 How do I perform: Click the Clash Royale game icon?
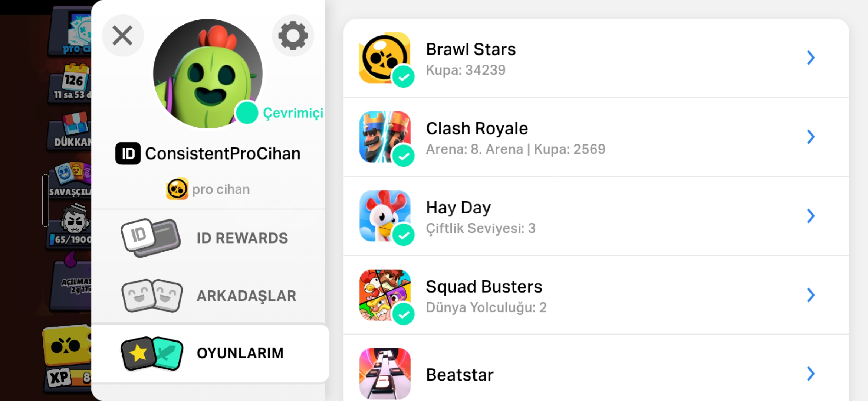pos(385,137)
